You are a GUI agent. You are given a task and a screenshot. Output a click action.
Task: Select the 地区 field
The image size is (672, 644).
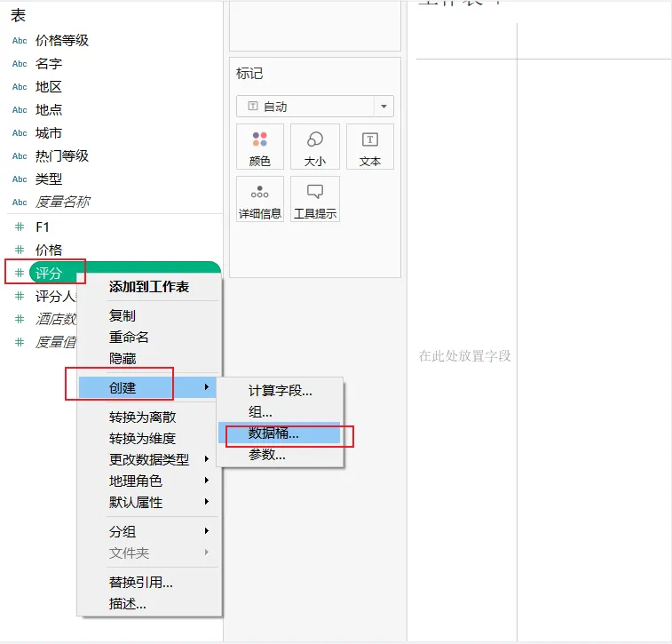(49, 87)
